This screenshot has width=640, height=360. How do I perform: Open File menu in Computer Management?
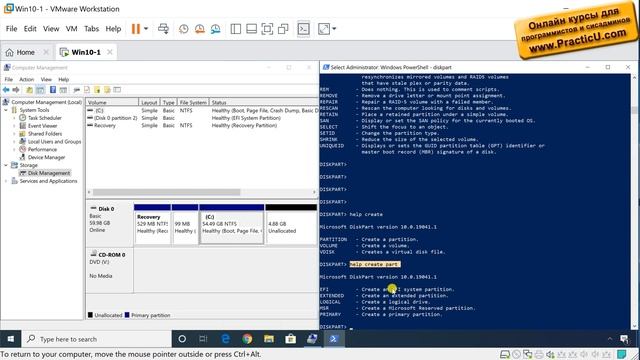tap(9, 79)
